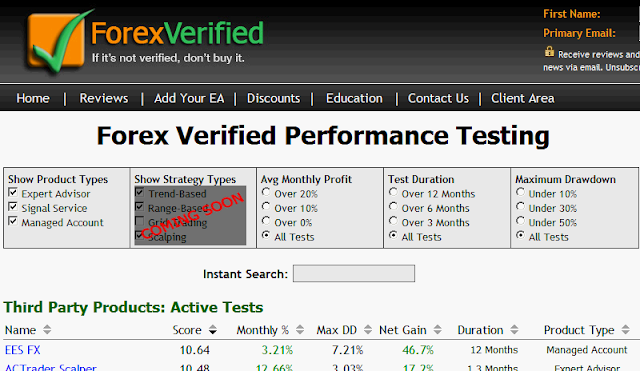Choose Over 6 Months test duration

[x=393, y=206]
